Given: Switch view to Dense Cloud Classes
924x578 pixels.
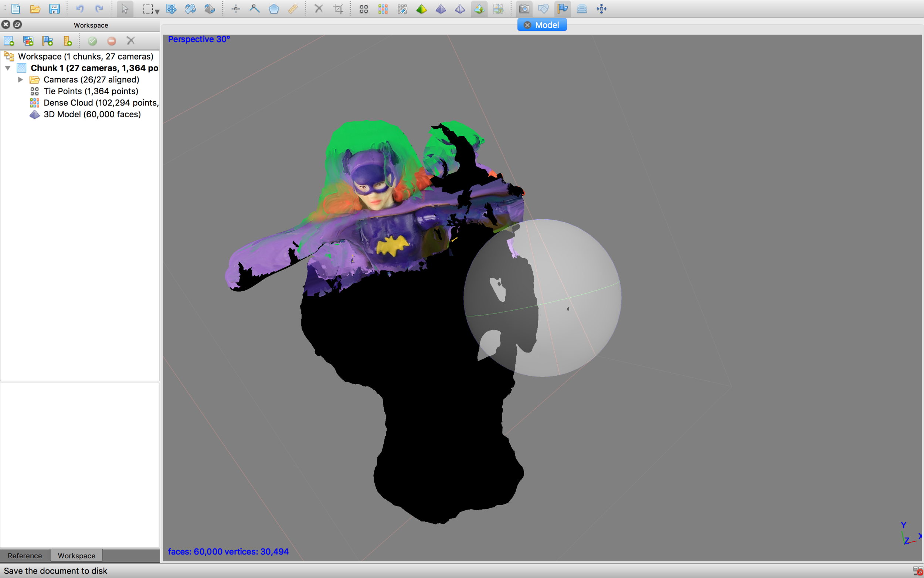Looking at the screenshot, I should click(402, 9).
